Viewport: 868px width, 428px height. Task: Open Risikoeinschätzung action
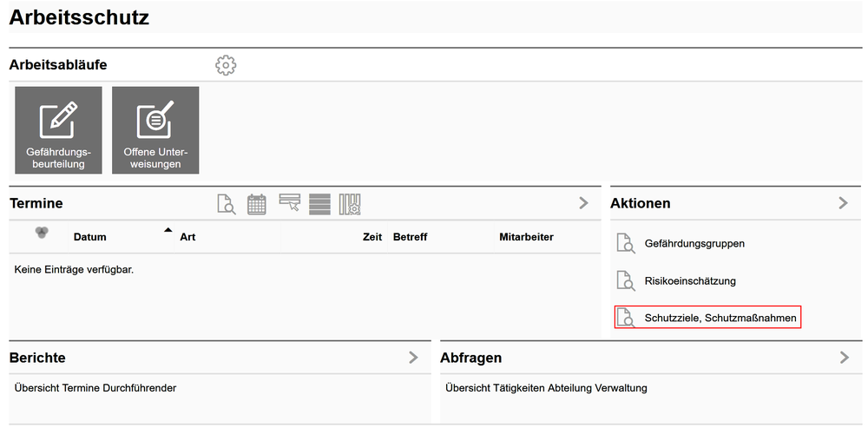690,280
